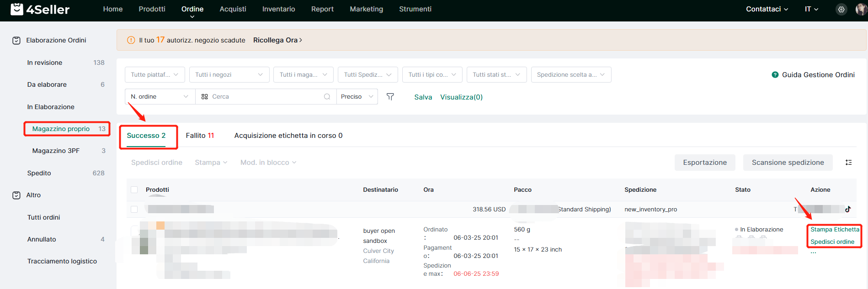Click Spedisci ordine bulk button in toolbar
868x289 pixels.
pos(157,163)
